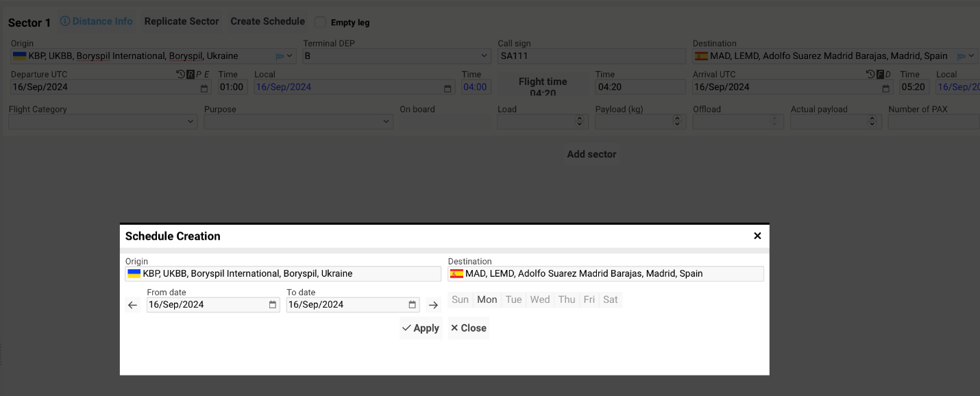
Task: Click the right arrow beside the weekday selector
Action: (x=433, y=305)
